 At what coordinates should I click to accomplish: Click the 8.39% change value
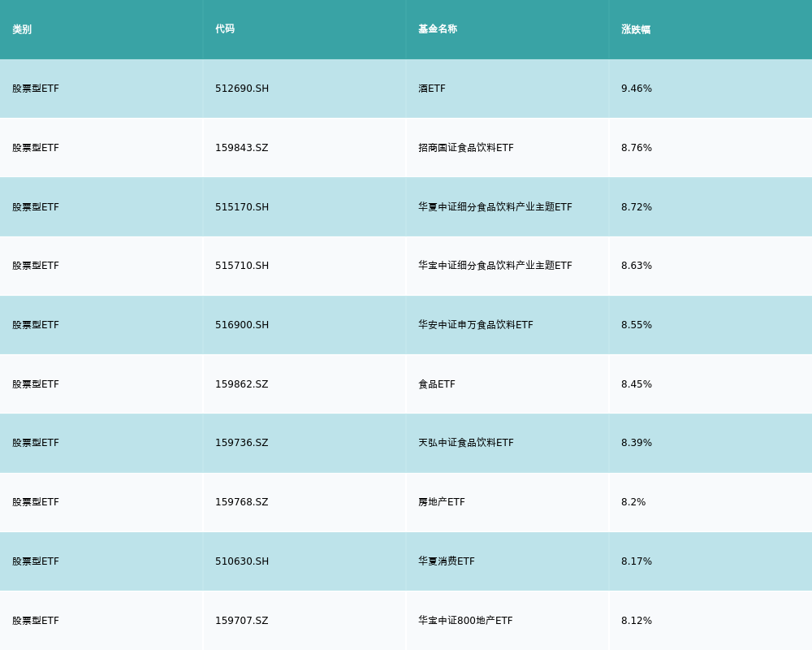(x=637, y=443)
